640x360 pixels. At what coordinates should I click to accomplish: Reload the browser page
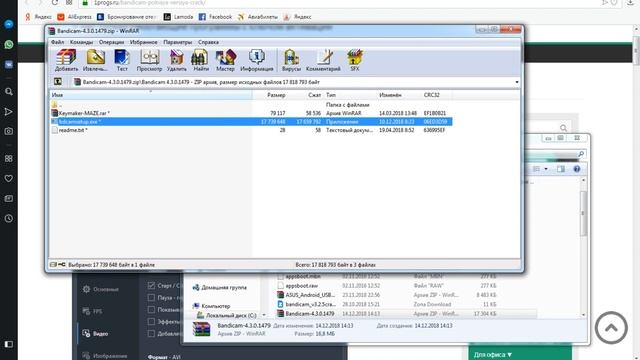[x=55, y=2]
